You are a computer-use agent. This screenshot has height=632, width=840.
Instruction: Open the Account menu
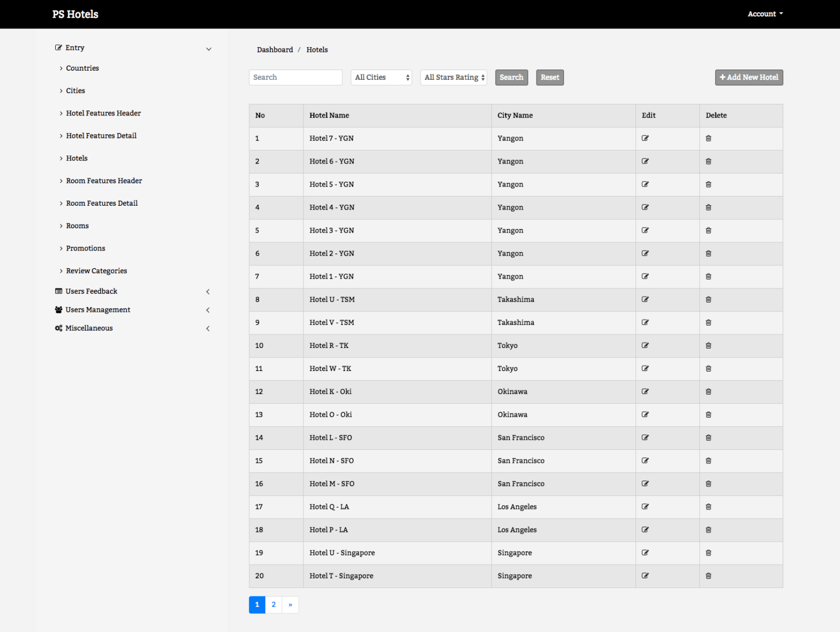tap(765, 14)
